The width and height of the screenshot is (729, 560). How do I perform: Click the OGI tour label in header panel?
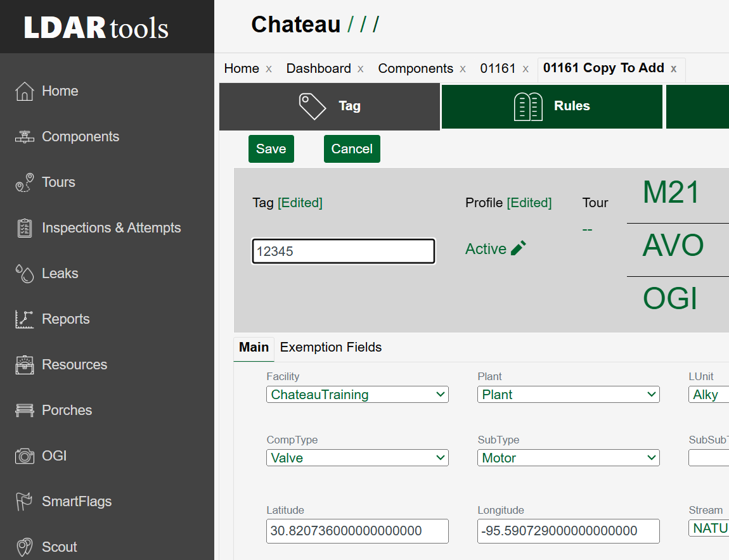point(670,298)
